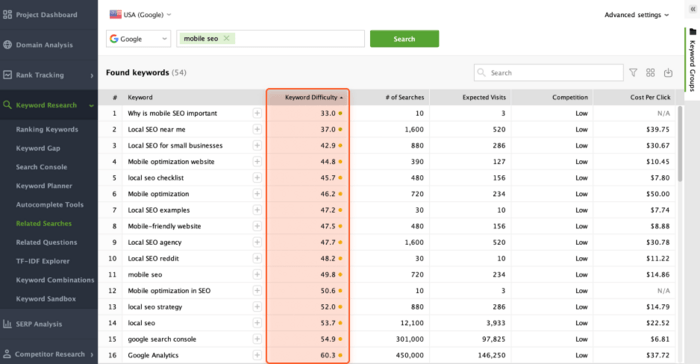The width and height of the screenshot is (700, 364).
Task: Click the found keywords search box
Action: 549,73
